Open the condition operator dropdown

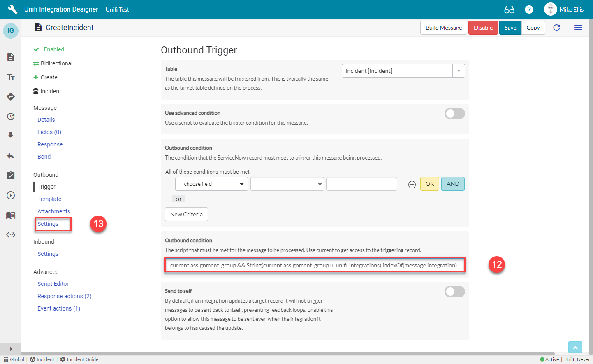tap(287, 184)
